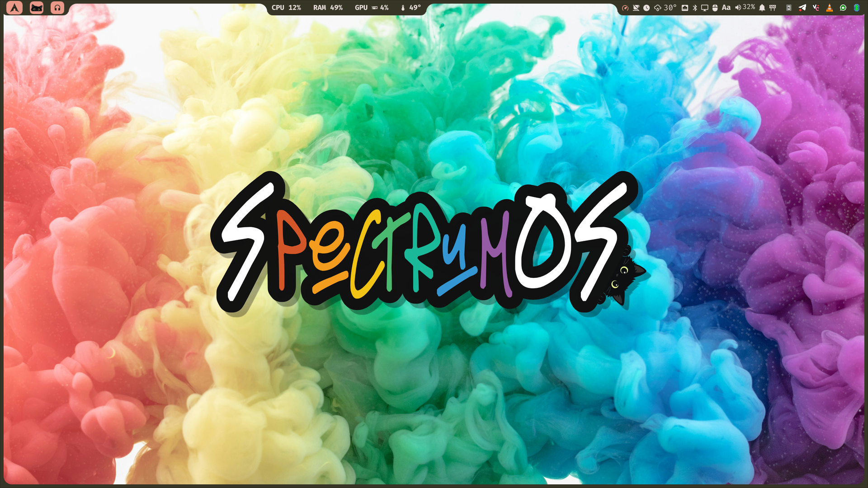Click the RAM 49% usage indicator
This screenshot has height=488, width=868.
click(328, 8)
